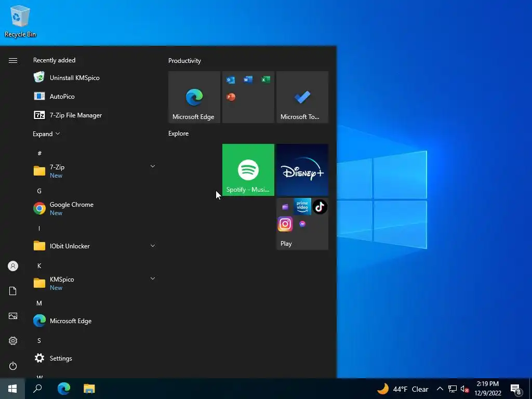Click the G letter header
532x399 pixels.
(x=39, y=191)
